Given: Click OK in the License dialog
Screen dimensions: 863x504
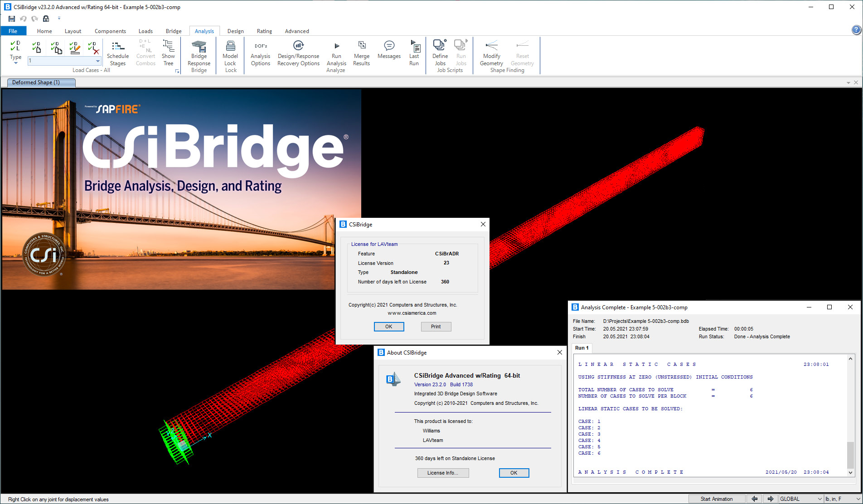Looking at the screenshot, I should (x=389, y=326).
